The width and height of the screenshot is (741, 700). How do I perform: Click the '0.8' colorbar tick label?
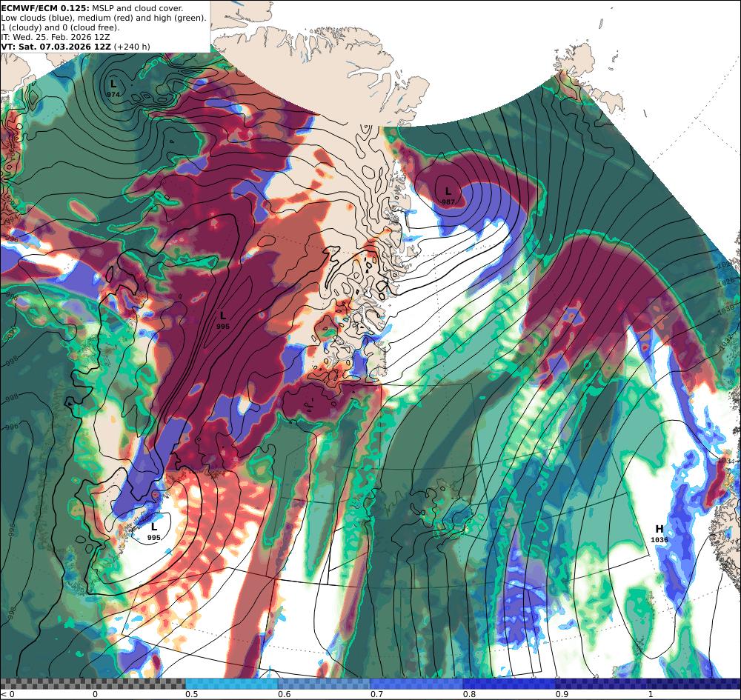[469, 694]
